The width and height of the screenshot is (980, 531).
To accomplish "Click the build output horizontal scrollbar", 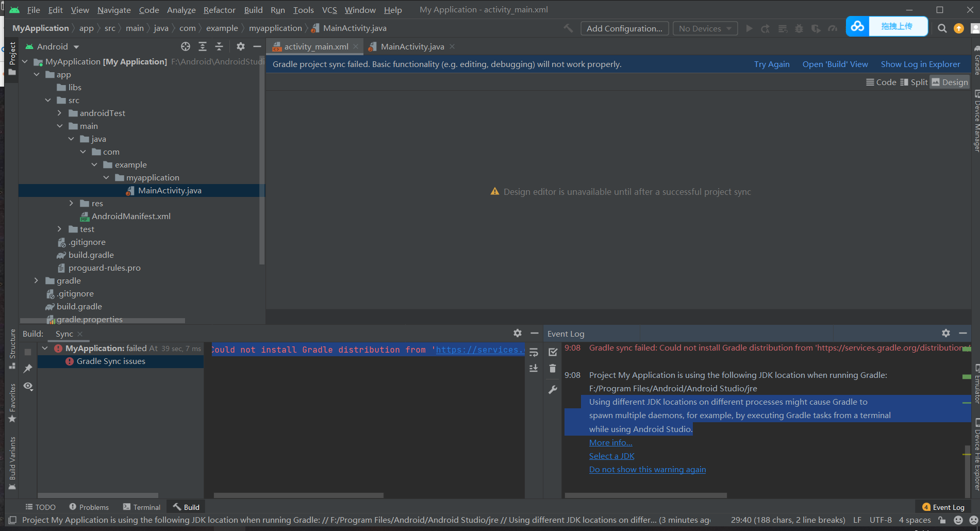I will (x=298, y=495).
